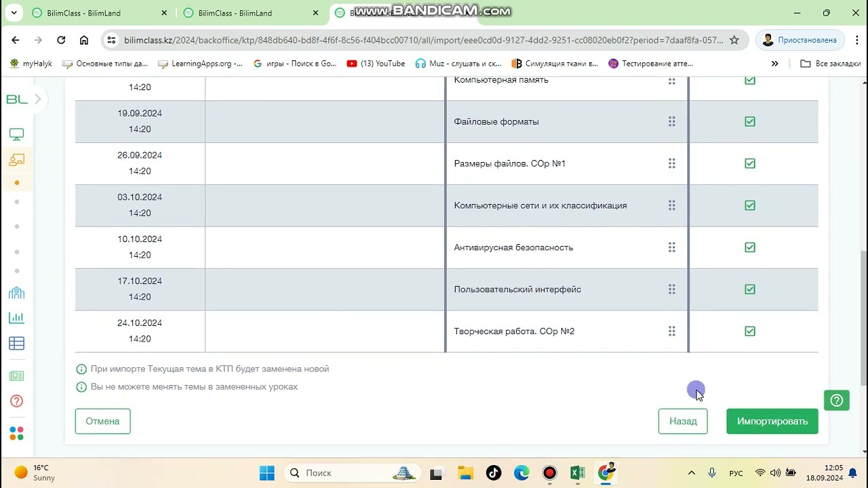
Task: Click the Творческая работа. СОр №2 topic text
Action: tap(514, 331)
